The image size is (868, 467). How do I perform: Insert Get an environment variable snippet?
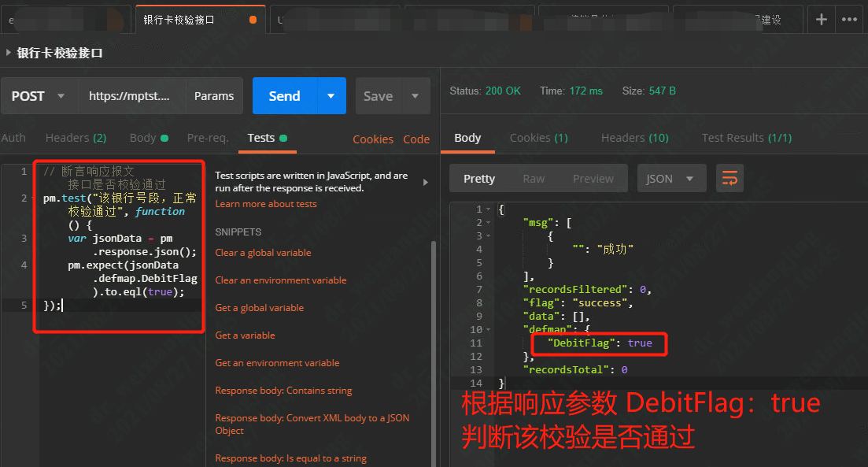(277, 363)
